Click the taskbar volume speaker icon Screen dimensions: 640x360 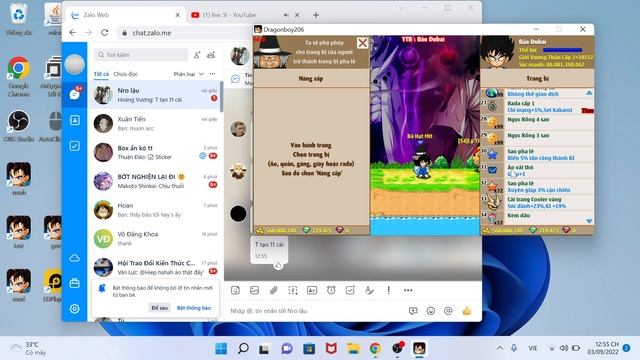tap(564, 348)
